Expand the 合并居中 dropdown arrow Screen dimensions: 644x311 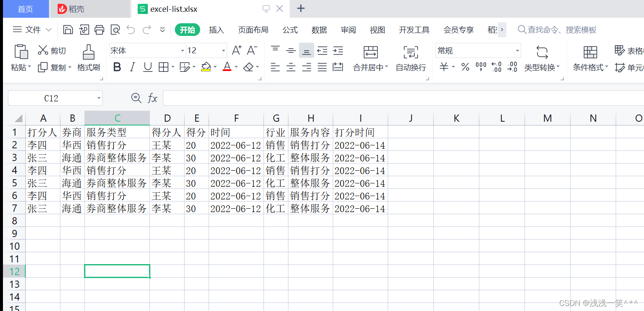(386, 67)
